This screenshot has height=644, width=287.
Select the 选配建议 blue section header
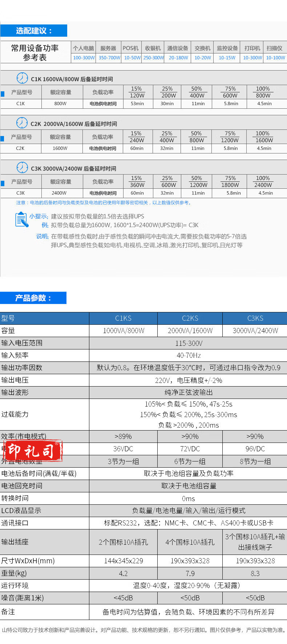tap(34, 31)
